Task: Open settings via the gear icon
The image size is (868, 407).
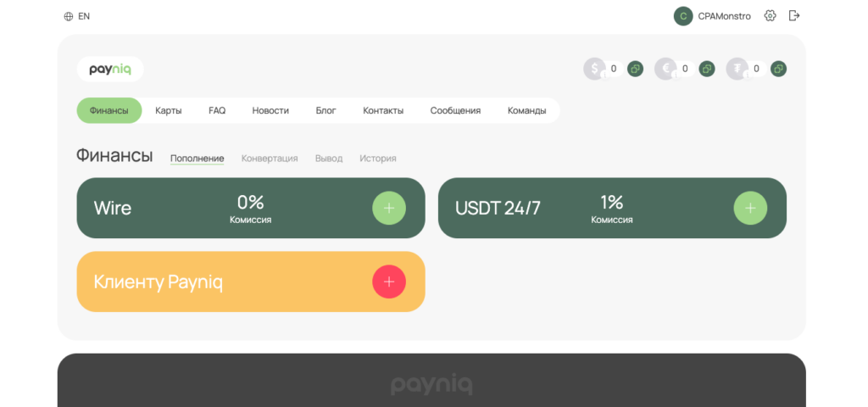Action: point(770,16)
